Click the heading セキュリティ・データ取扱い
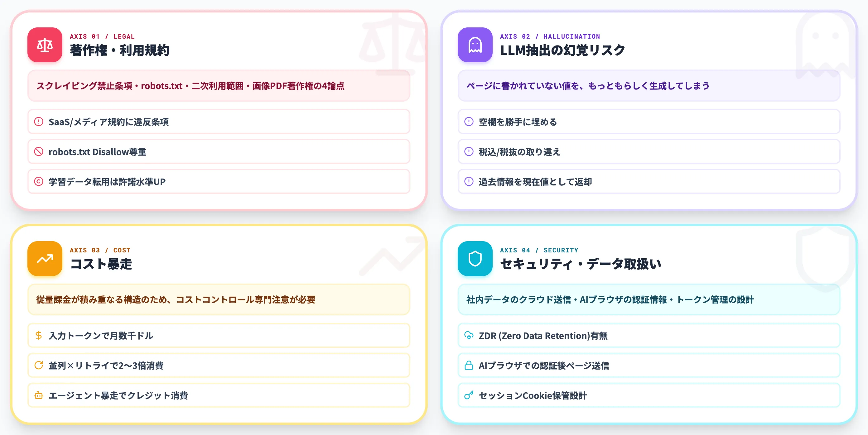 pos(581,264)
